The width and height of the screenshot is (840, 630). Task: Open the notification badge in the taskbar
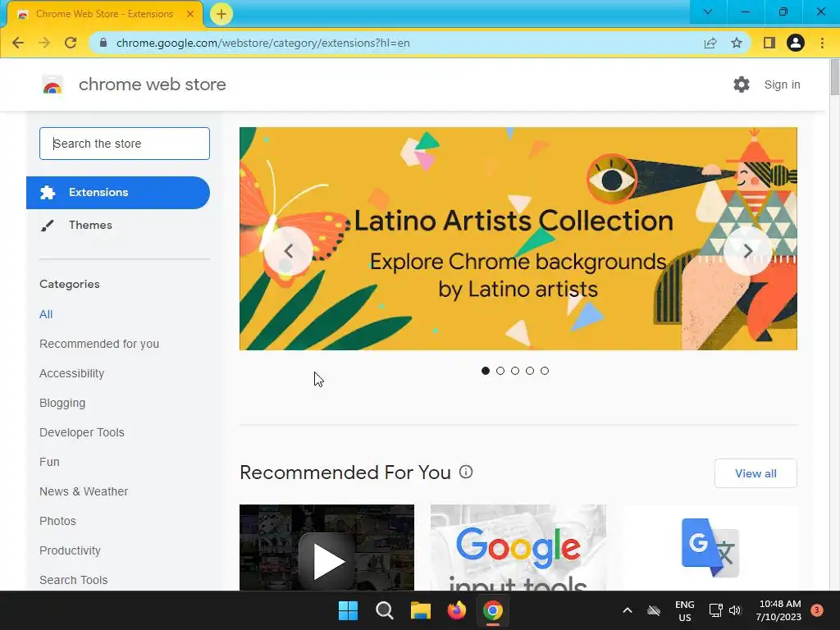(x=817, y=610)
